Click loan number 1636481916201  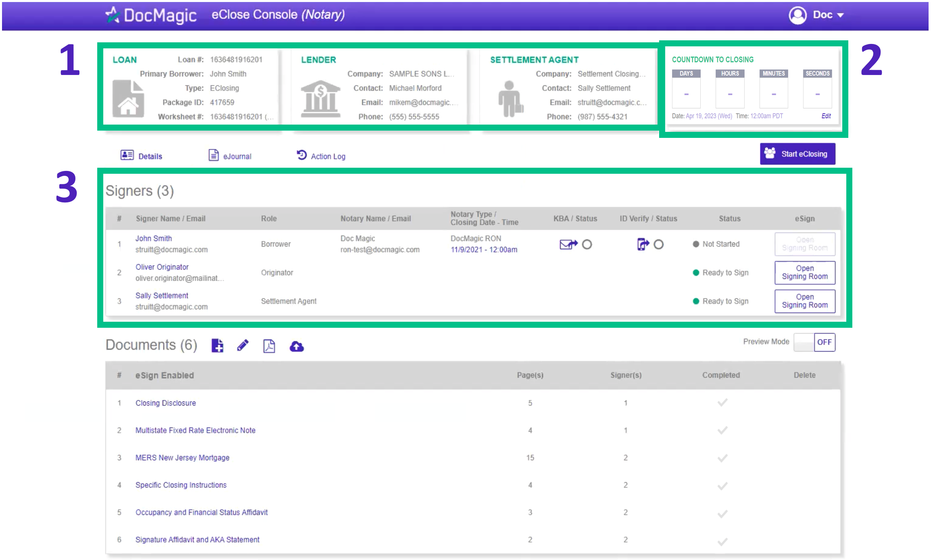236,60
